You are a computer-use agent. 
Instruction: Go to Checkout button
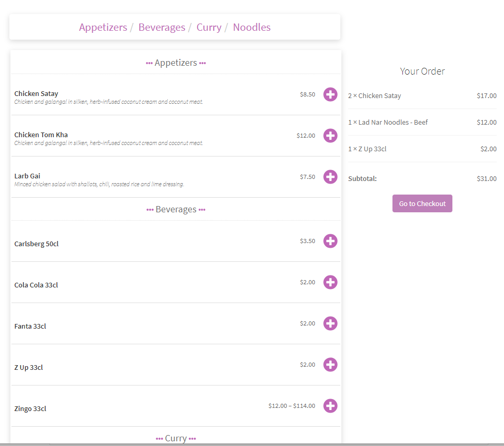point(422,203)
